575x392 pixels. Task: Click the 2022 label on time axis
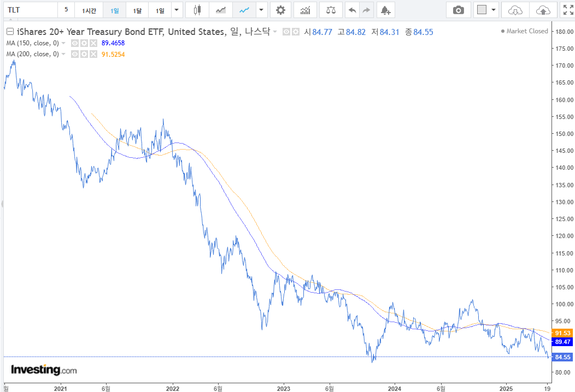pos(172,388)
